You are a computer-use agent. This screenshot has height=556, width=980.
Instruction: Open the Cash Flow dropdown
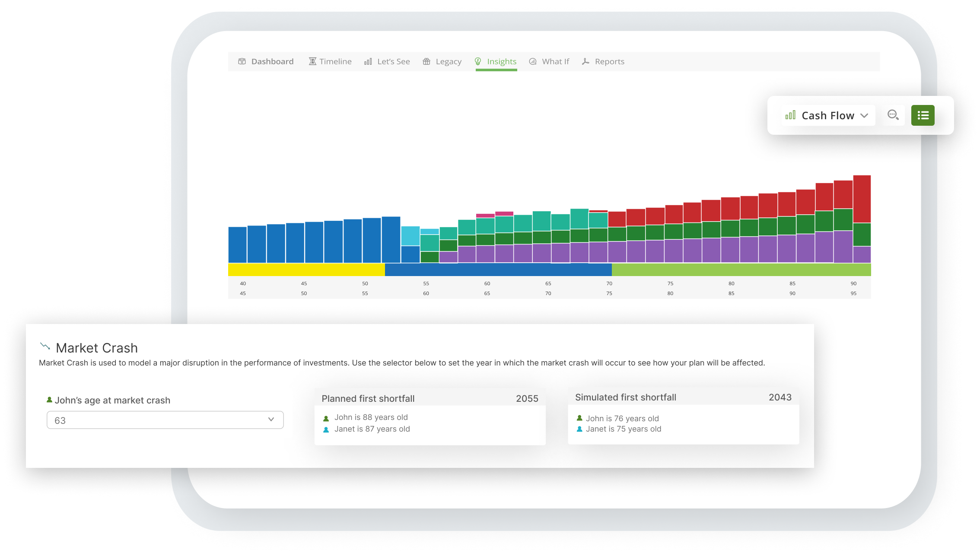point(827,115)
